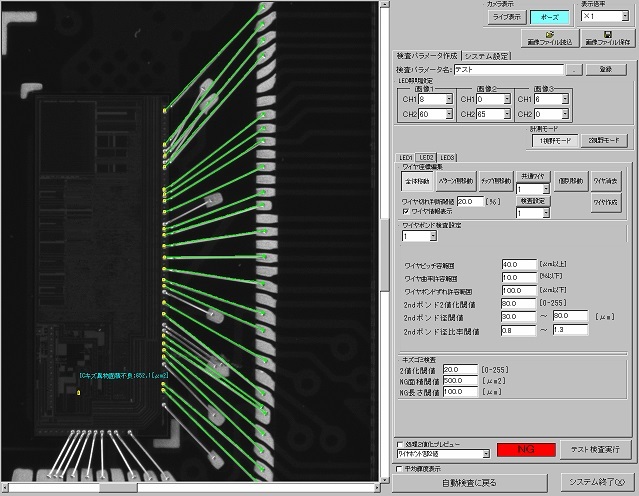Enable the 処理2値化プレビュー checkbox

[400, 442]
